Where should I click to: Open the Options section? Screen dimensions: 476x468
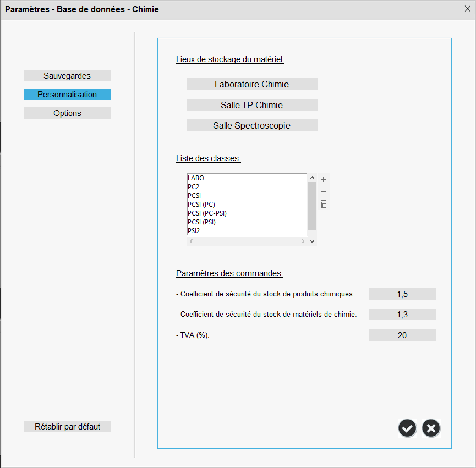67,113
